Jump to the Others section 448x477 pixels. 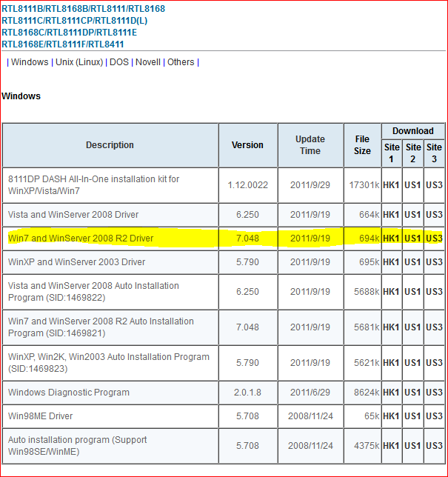[181, 62]
